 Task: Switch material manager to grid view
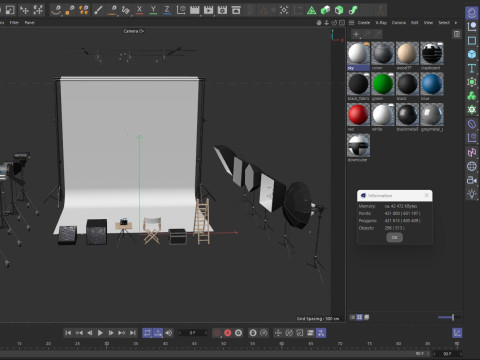[x=359, y=317]
